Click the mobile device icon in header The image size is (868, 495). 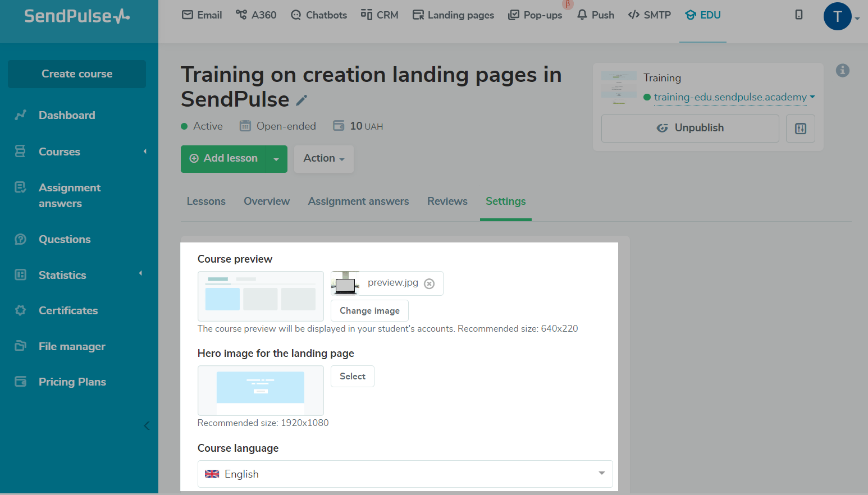pyautogui.click(x=799, y=15)
